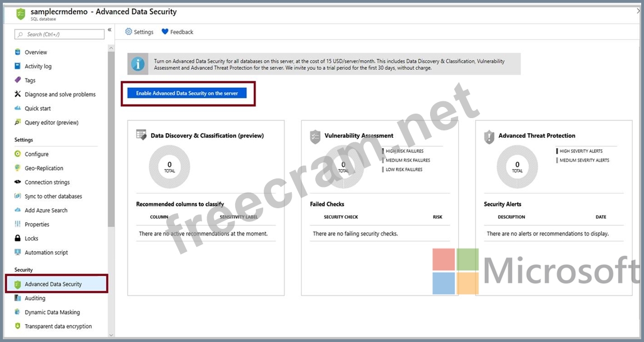
Task: Open the Activity log menu item
Action: (38, 66)
